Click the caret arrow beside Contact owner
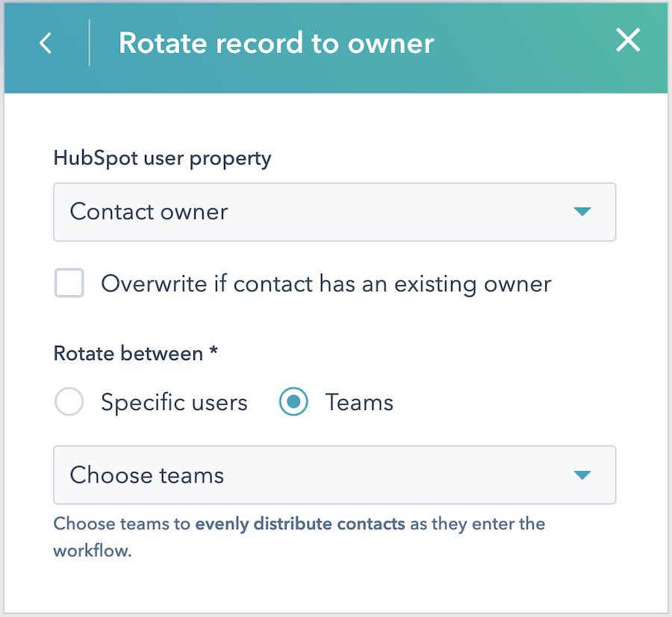The height and width of the screenshot is (617, 672). click(582, 211)
